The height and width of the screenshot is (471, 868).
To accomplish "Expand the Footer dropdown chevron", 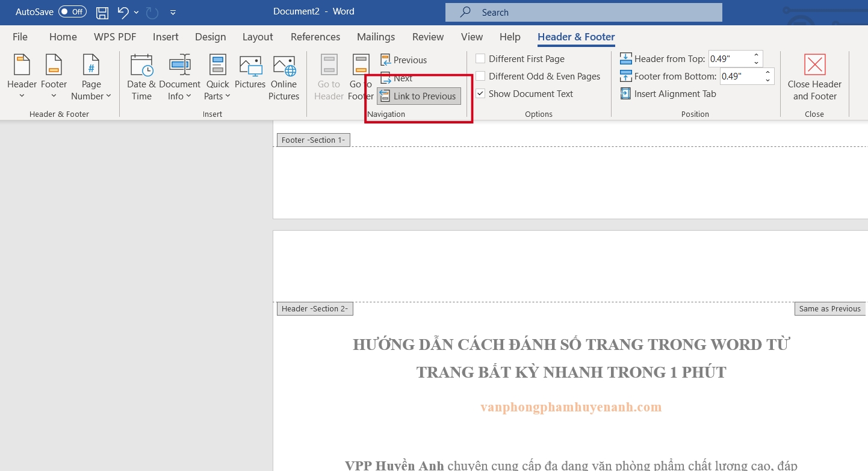I will click(x=54, y=96).
